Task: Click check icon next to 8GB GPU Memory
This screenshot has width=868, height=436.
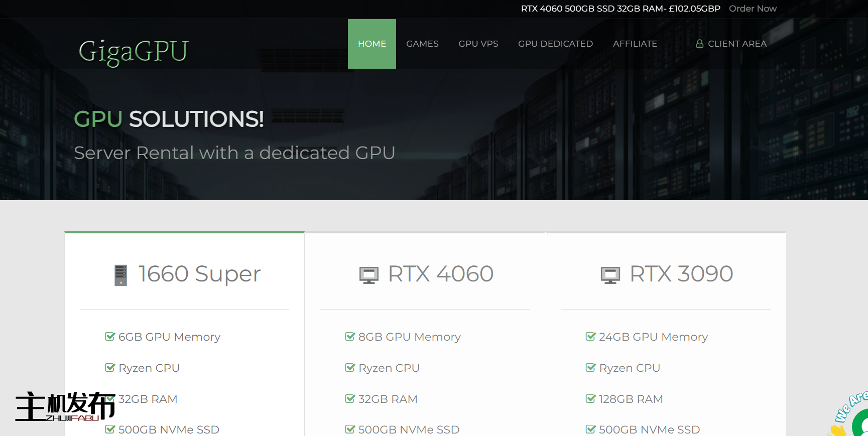Action: click(350, 337)
